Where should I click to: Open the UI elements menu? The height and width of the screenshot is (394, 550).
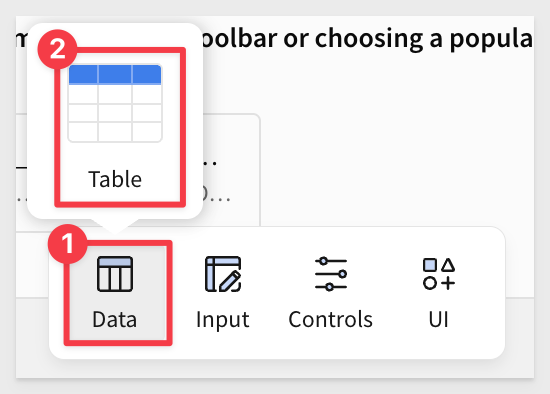coord(439,293)
